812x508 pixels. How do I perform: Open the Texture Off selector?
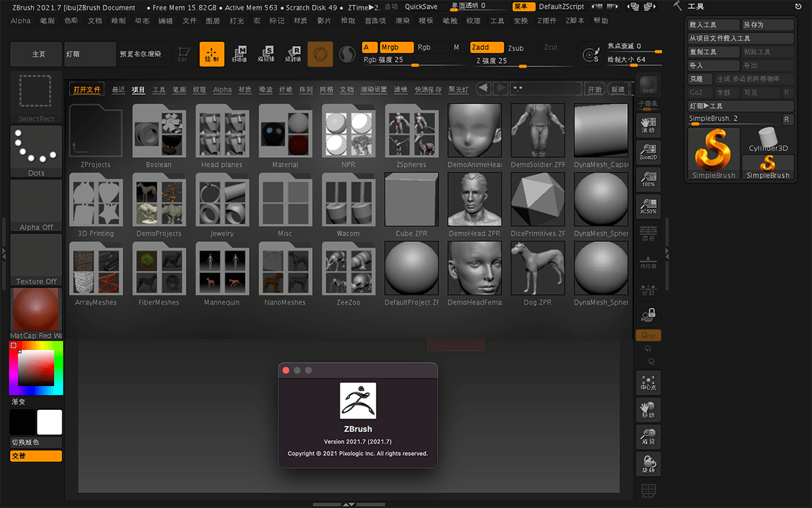[36, 260]
